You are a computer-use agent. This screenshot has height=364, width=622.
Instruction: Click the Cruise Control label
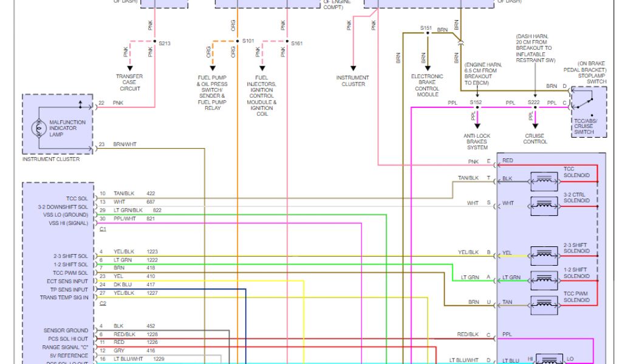pos(535,139)
